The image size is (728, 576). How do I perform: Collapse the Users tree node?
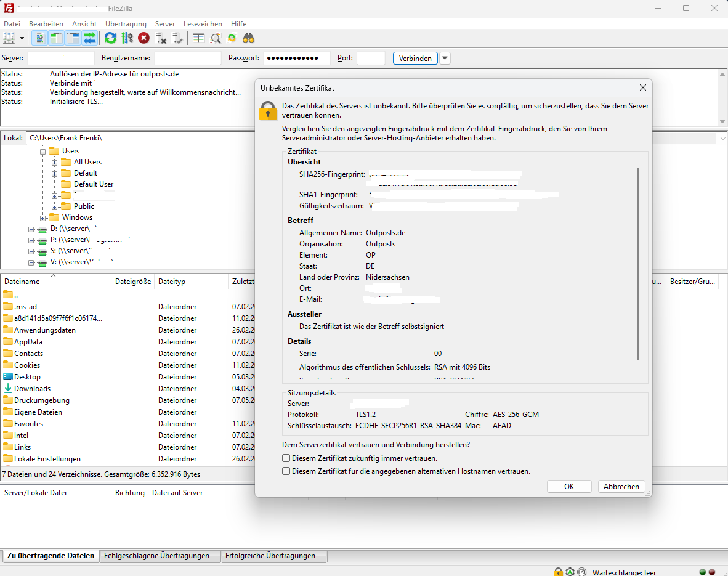[x=42, y=152]
